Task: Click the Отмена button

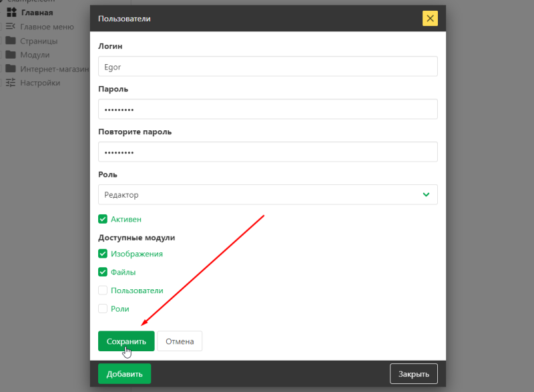Action: tap(179, 341)
